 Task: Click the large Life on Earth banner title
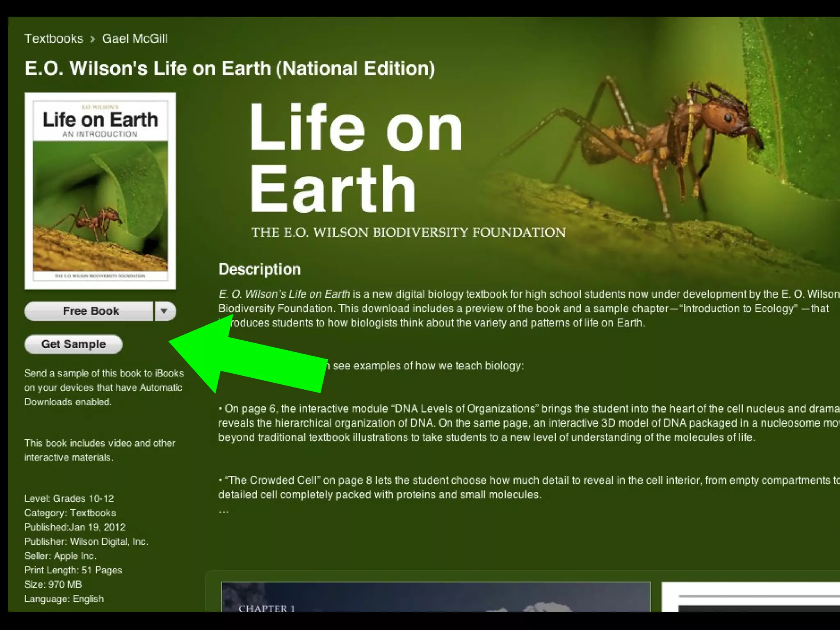click(355, 158)
